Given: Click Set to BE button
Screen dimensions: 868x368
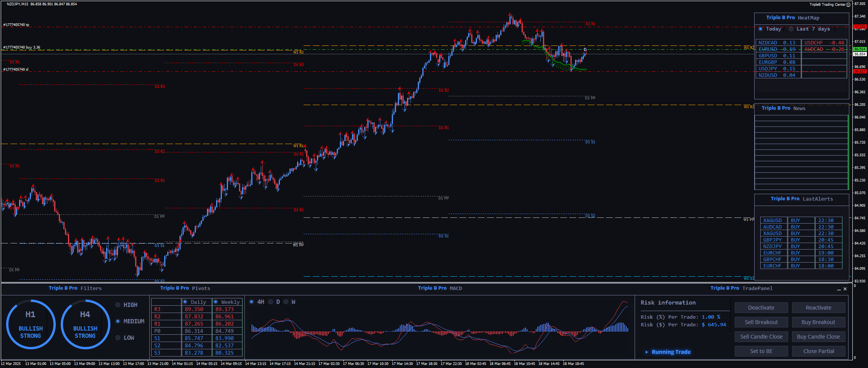Looking at the screenshot, I should point(761,351).
